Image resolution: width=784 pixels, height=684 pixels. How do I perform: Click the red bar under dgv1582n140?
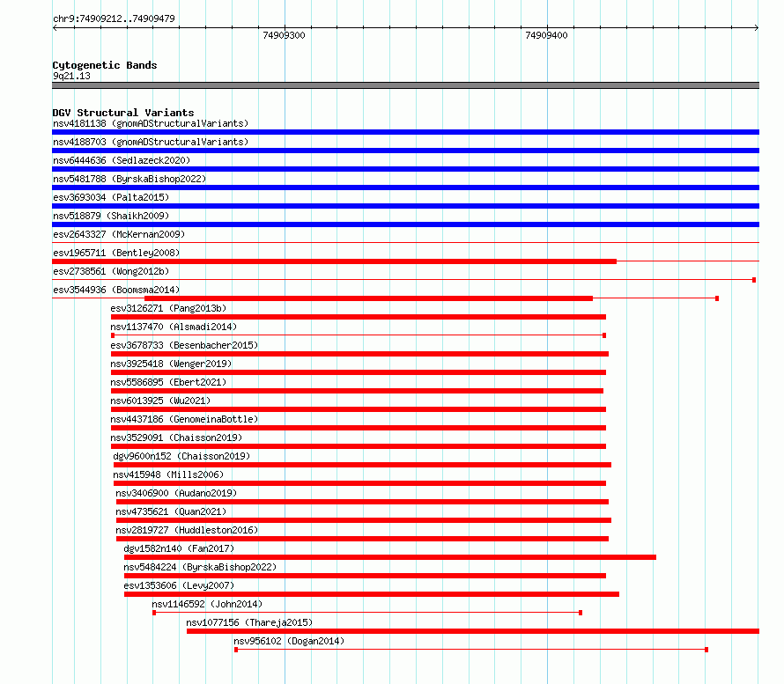tap(390, 557)
